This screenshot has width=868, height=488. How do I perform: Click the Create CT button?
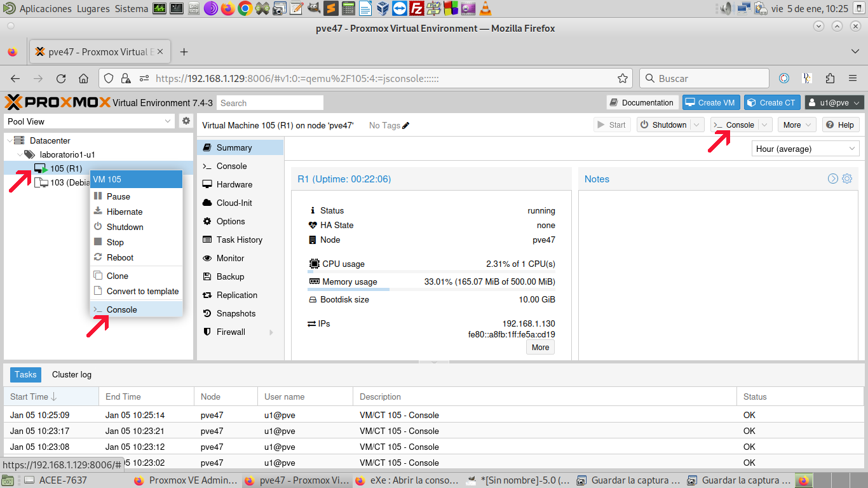[772, 103]
